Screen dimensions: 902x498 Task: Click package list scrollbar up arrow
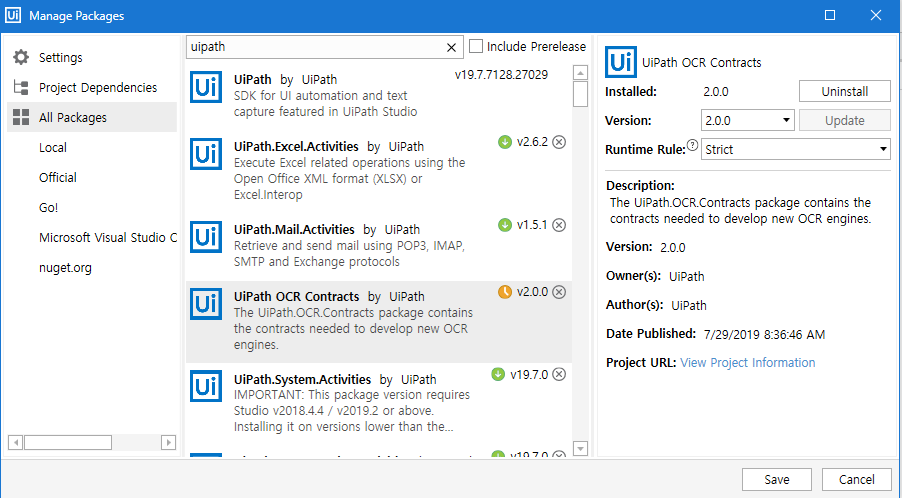pos(580,73)
